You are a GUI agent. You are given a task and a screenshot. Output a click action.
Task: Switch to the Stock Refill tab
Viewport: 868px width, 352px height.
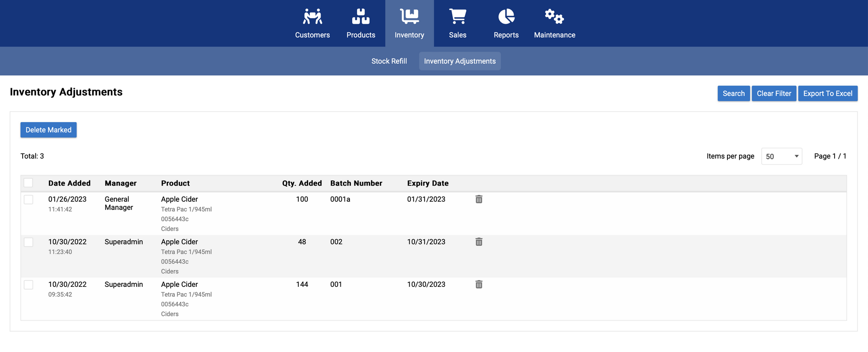coord(389,61)
